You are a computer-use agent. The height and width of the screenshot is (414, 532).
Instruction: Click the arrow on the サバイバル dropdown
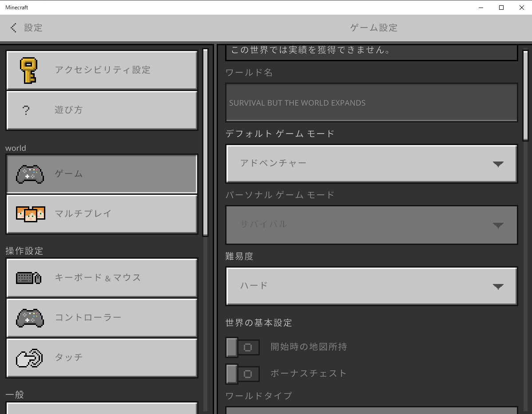tap(498, 225)
